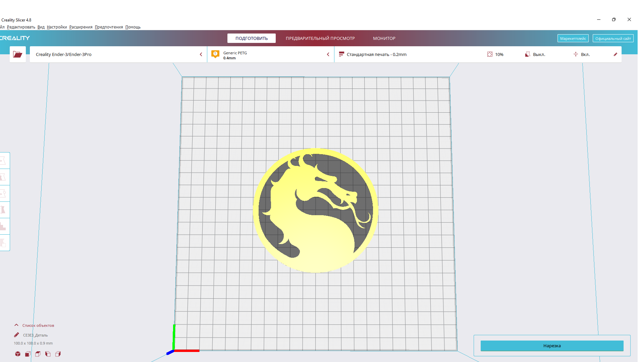Click the adhesion Вкл. icon
Image resolution: width=644 pixels, height=362 pixels.
click(576, 54)
